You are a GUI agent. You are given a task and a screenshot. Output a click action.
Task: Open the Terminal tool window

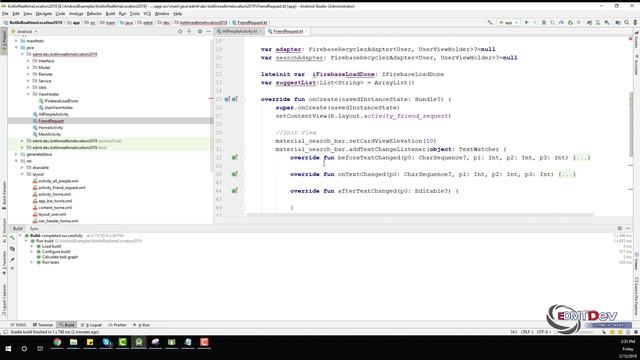click(43, 325)
